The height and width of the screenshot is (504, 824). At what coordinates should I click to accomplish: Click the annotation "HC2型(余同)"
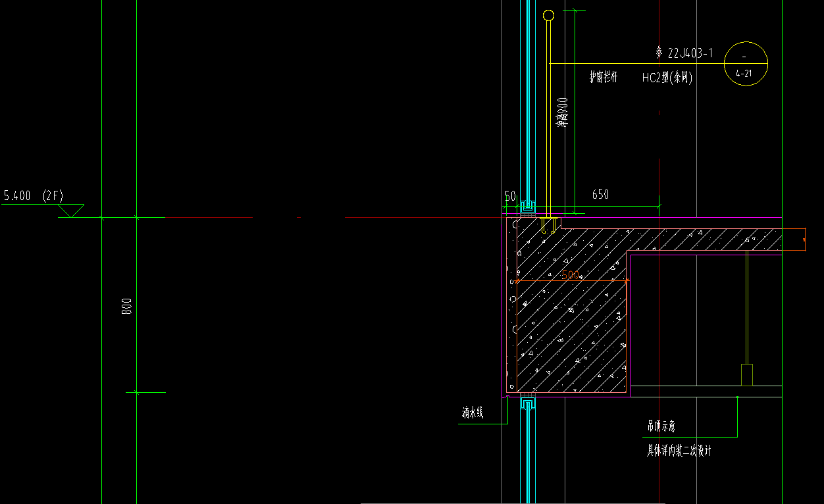click(x=668, y=78)
